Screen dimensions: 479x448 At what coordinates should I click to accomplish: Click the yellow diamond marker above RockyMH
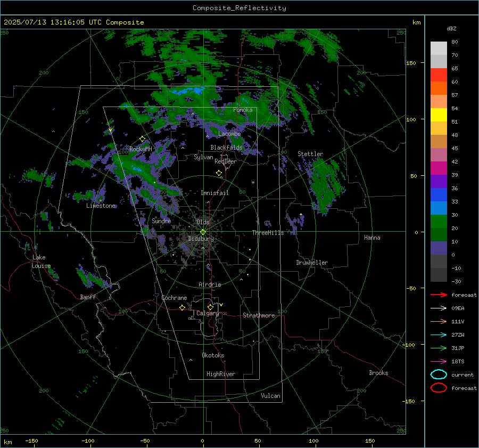point(142,139)
